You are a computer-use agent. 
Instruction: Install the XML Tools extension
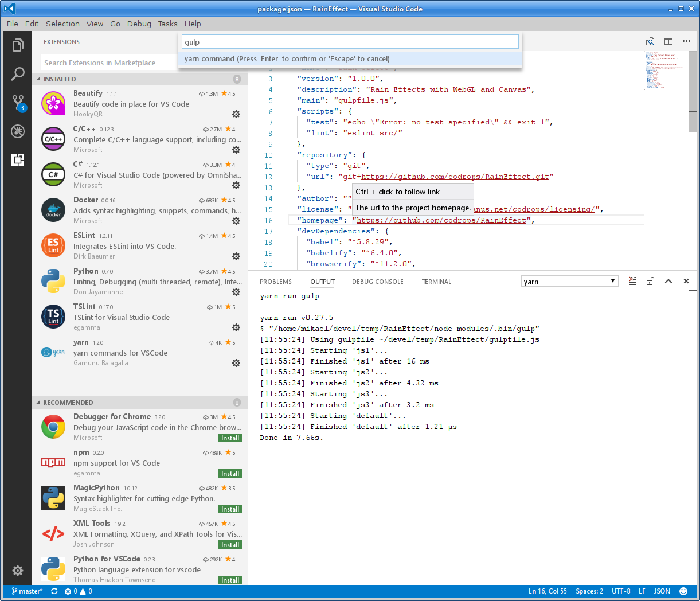point(230,545)
